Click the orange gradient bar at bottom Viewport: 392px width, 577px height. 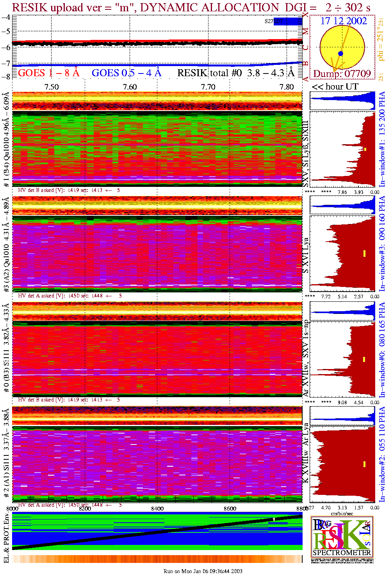157,559
